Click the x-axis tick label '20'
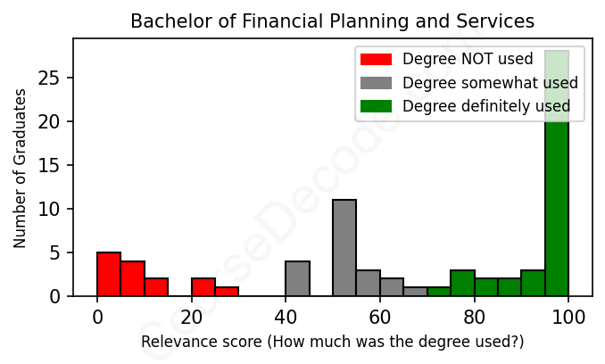This screenshot has height=364, width=605. tap(191, 316)
